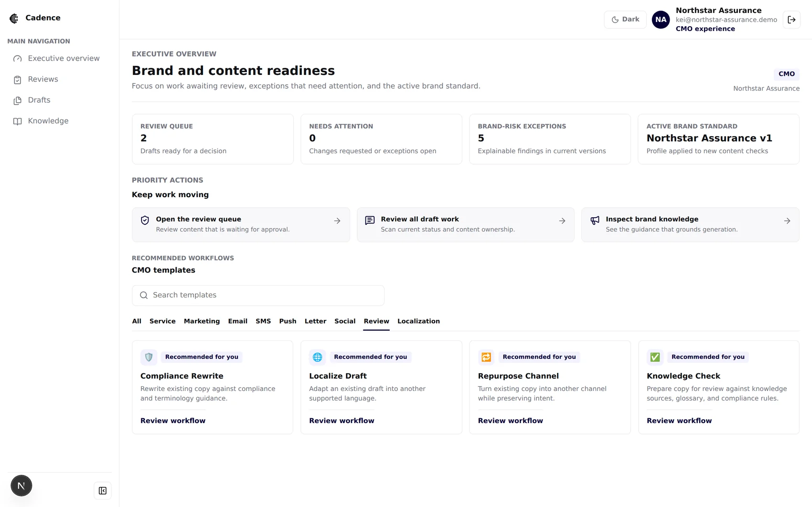Image resolution: width=812 pixels, height=507 pixels.
Task: Click the globe icon on Localize Draft
Action: (317, 357)
